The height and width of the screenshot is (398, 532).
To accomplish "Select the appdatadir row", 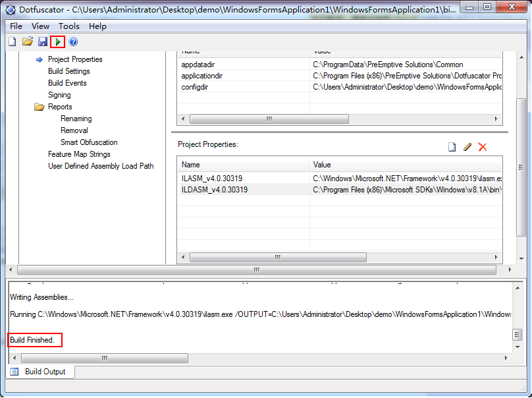I will [339, 65].
